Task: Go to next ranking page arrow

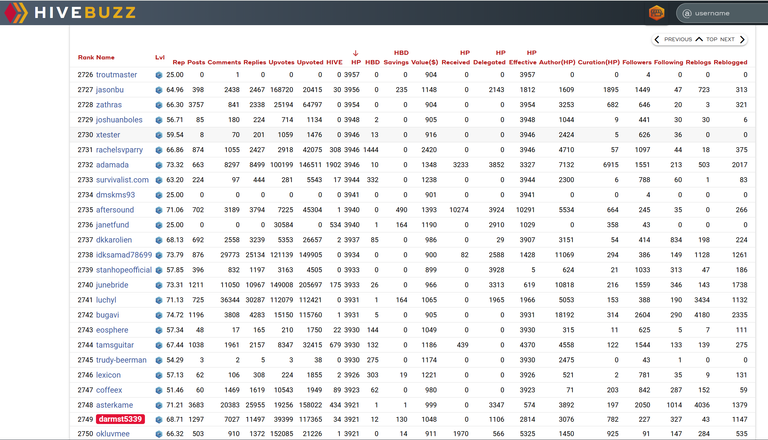Action: coord(742,39)
